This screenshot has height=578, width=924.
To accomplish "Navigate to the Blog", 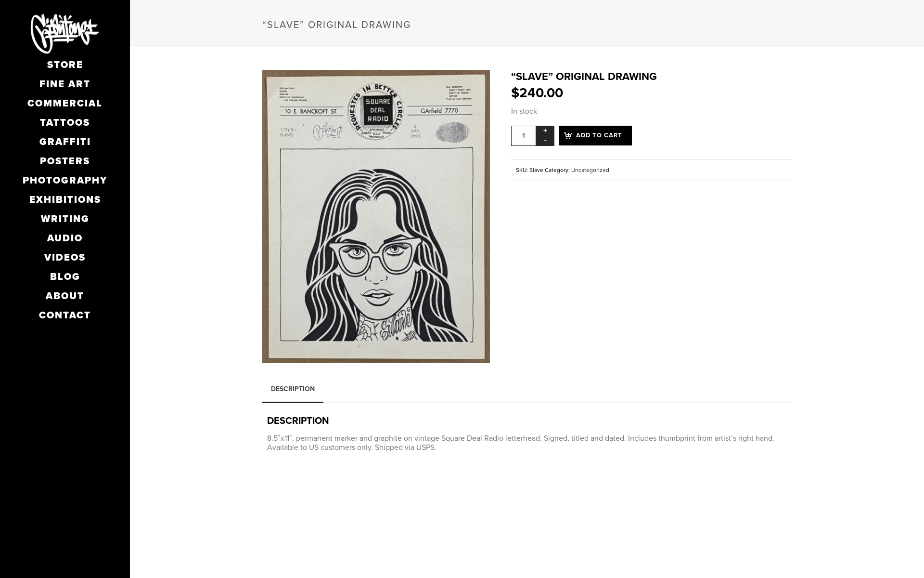I will pyautogui.click(x=65, y=276).
